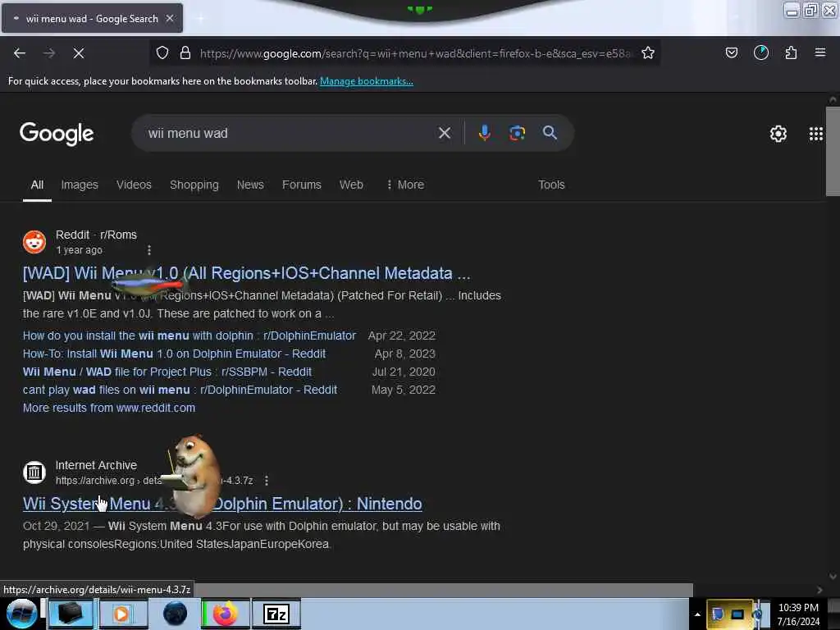The width and height of the screenshot is (840, 630).
Task: Go to the Google logo homepage
Action: (57, 134)
